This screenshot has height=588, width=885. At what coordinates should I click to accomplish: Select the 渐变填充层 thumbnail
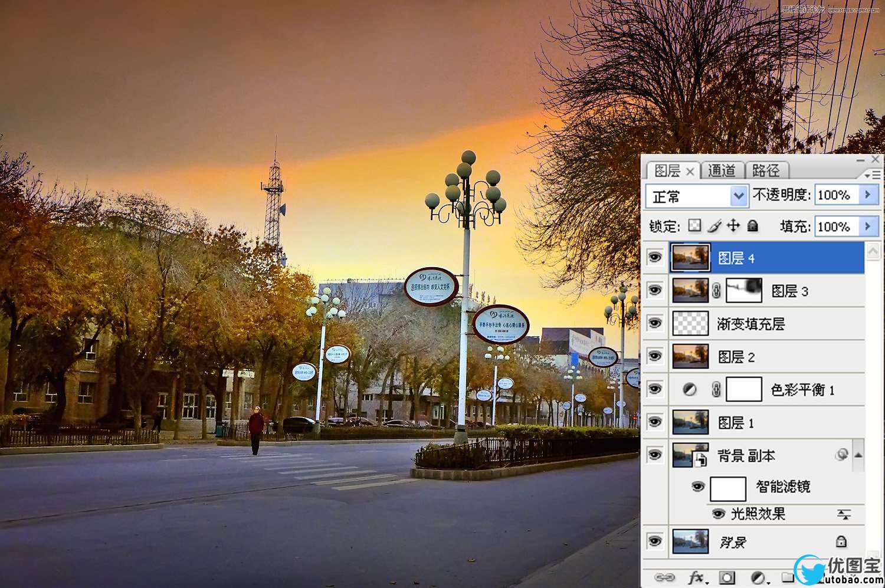point(690,323)
